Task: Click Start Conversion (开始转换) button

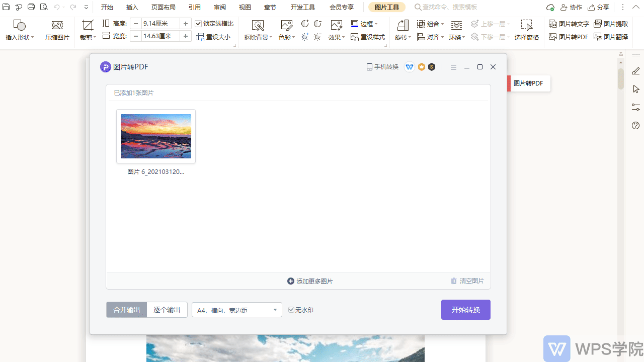Action: 466,310
